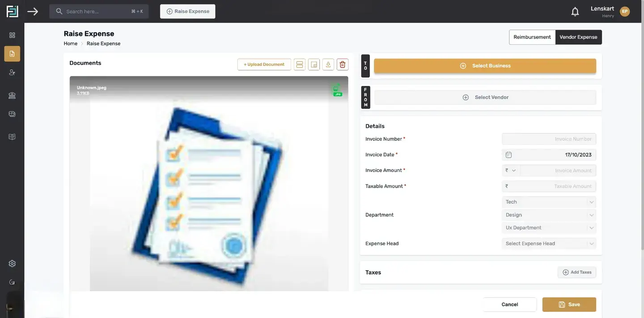Switch to the Reimbursement tab

[532, 37]
